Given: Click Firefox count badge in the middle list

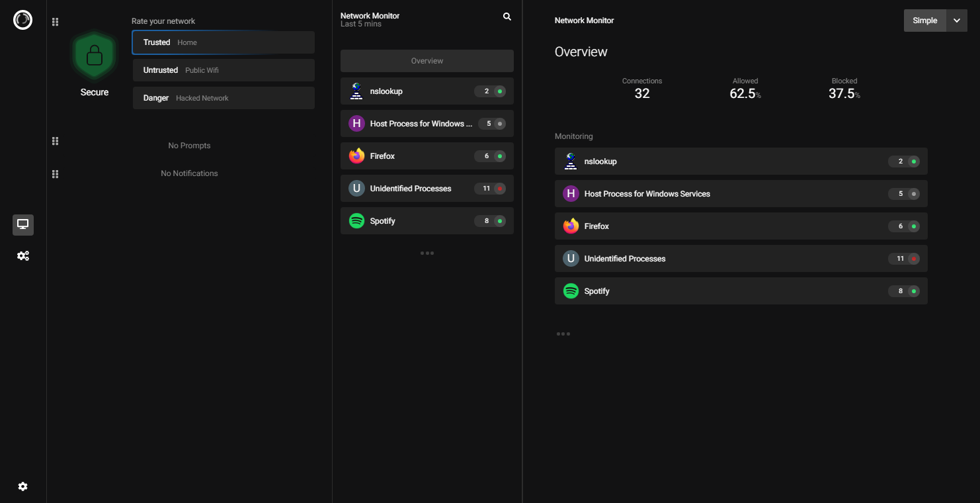Looking at the screenshot, I should coord(490,156).
